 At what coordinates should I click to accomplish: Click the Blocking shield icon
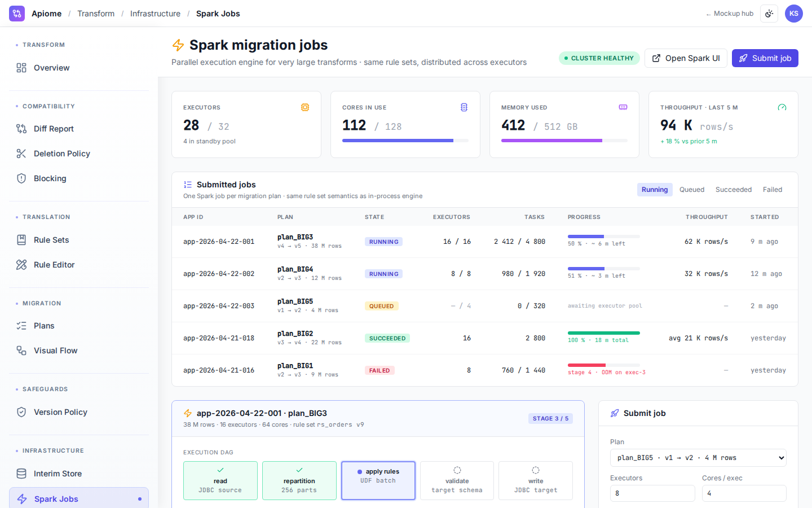click(x=21, y=178)
